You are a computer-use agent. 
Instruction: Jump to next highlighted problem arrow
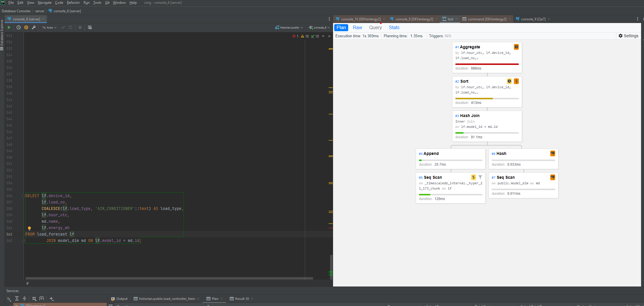[x=329, y=36]
